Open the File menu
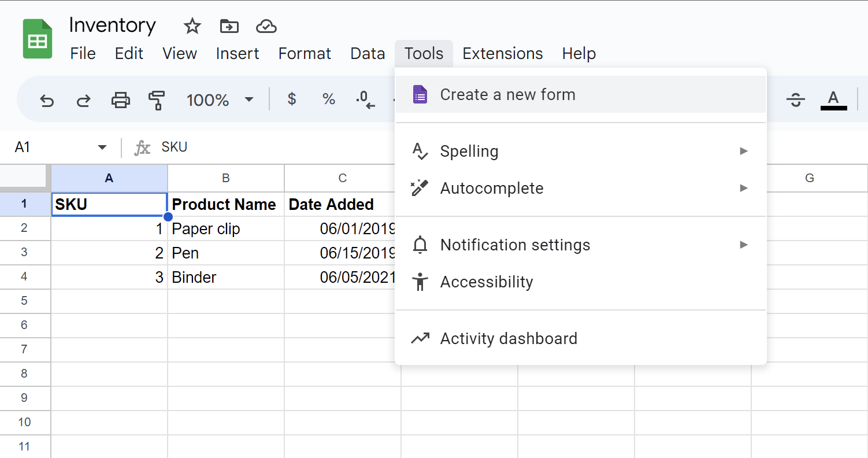Image resolution: width=868 pixels, height=458 pixels. pyautogui.click(x=83, y=54)
